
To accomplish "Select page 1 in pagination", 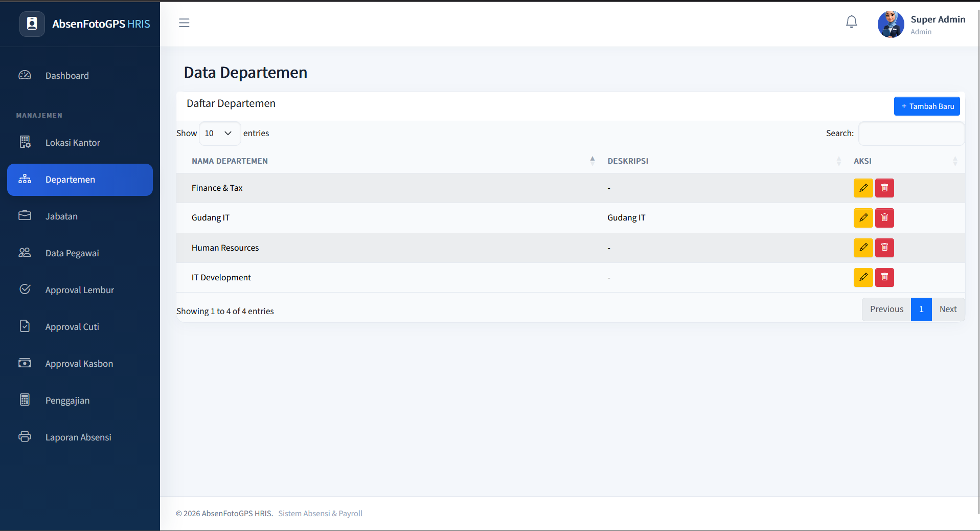I will (921, 309).
